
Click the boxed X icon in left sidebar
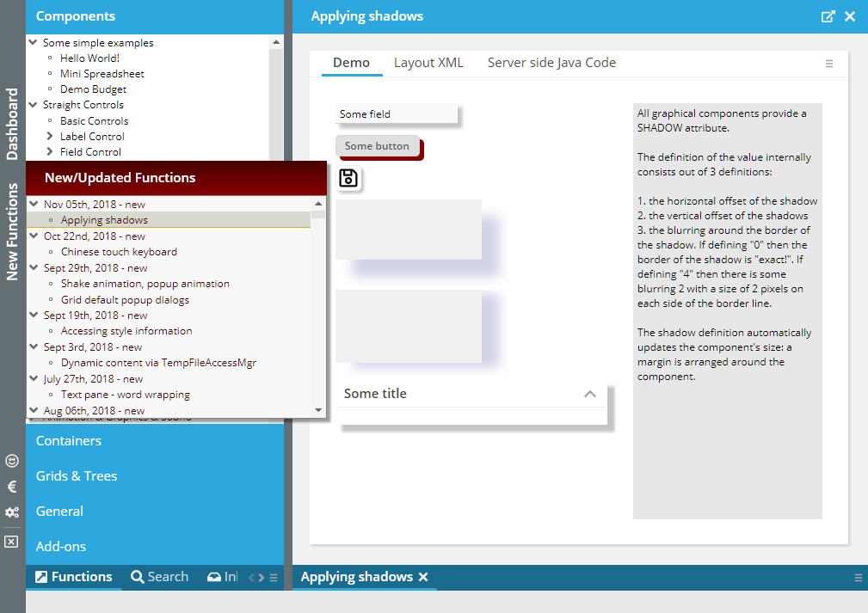[x=11, y=542]
